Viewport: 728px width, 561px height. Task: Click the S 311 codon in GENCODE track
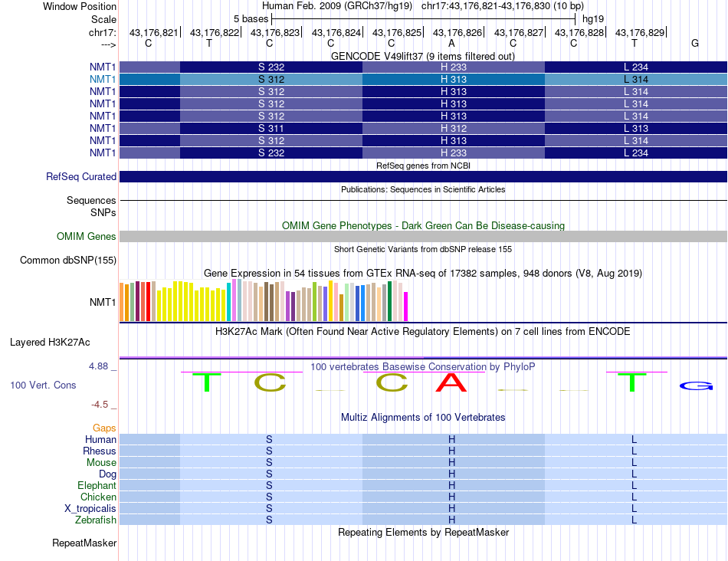pos(271,128)
